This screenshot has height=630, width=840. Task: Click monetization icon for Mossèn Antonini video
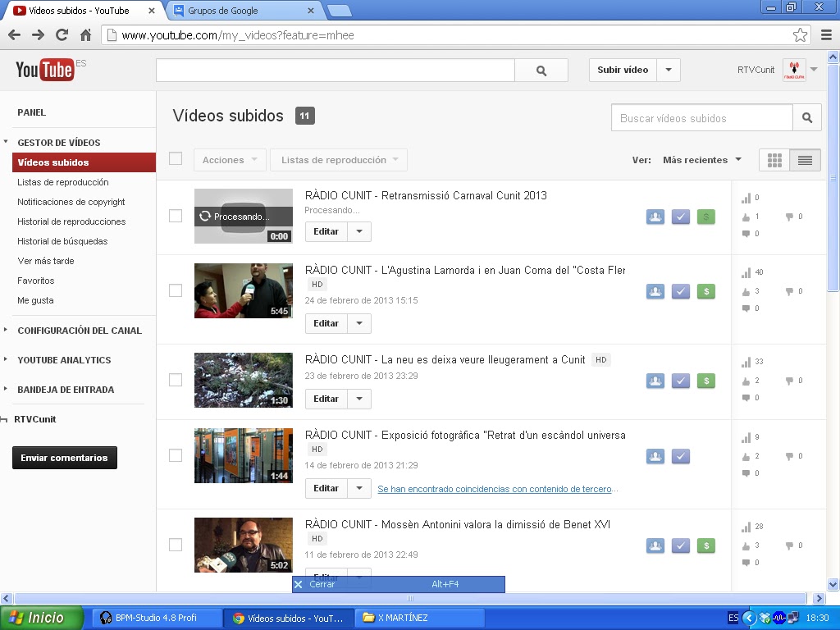pos(706,546)
